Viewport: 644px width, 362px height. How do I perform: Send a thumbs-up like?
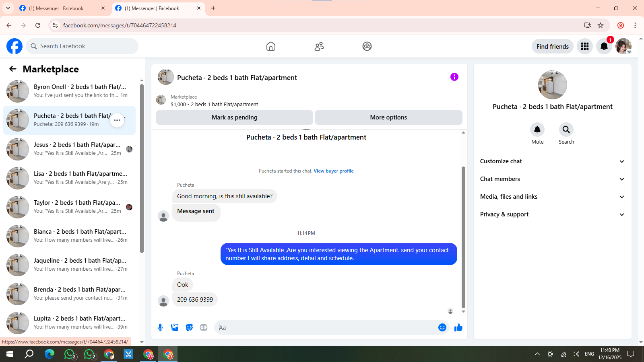coord(458,327)
